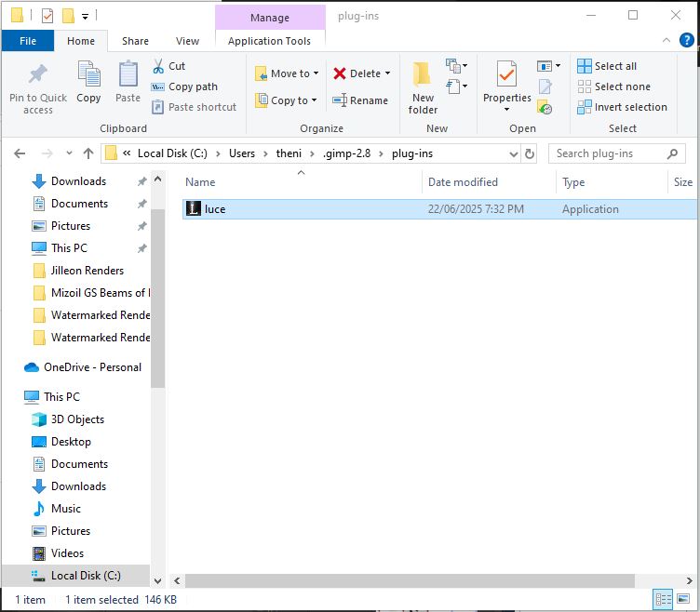
Task: Click the Users breadcrumb in address bar
Action: tap(242, 153)
